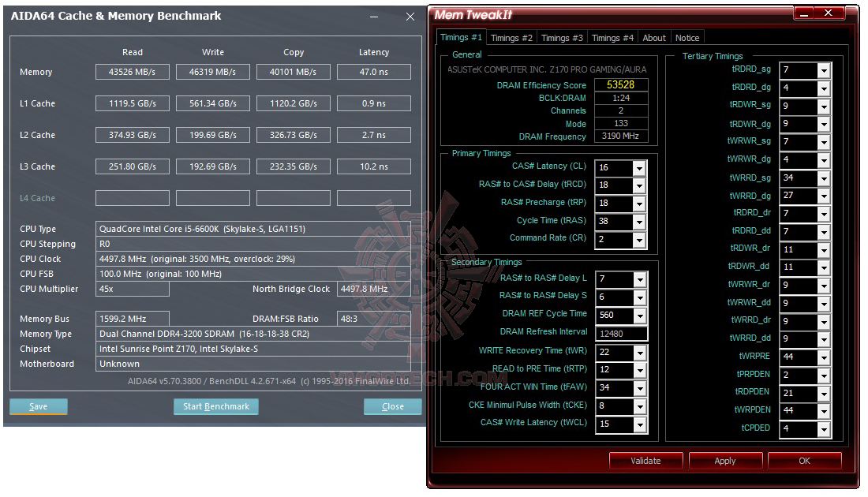
Task: Open the About tab in Mem TweakIt
Action: (x=654, y=36)
